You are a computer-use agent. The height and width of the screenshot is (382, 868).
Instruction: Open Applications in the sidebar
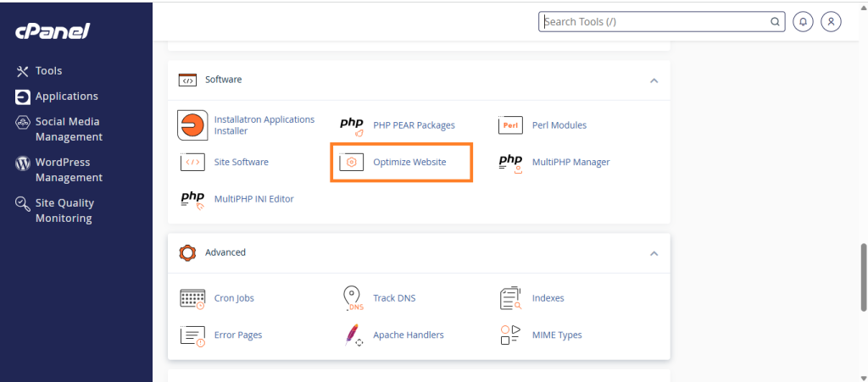coord(66,97)
